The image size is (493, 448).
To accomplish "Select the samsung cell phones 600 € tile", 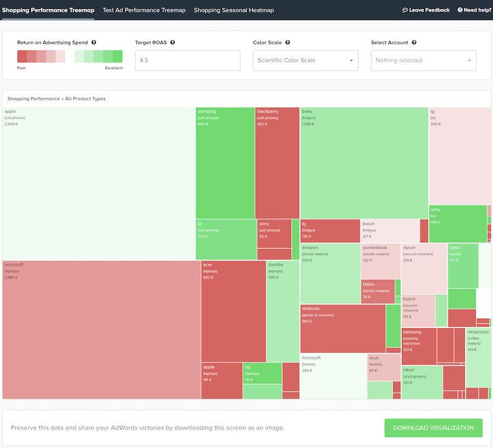I will coord(225,163).
